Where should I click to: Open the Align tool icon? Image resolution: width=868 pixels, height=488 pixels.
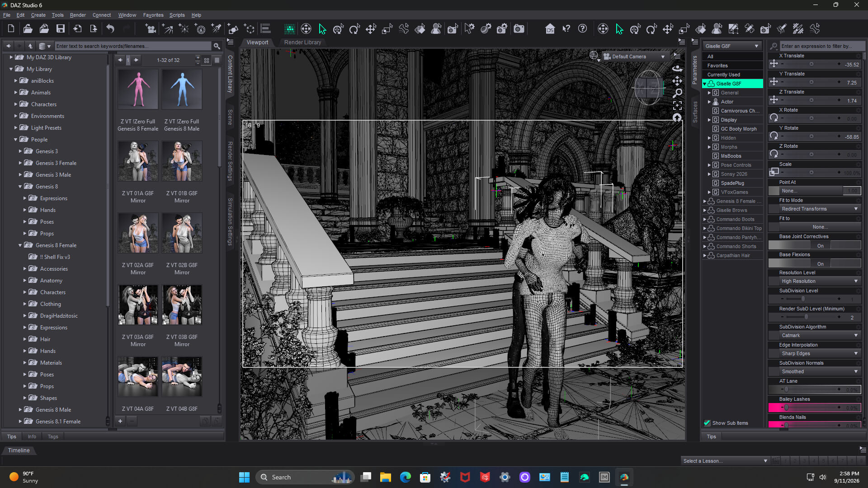pos(266,29)
